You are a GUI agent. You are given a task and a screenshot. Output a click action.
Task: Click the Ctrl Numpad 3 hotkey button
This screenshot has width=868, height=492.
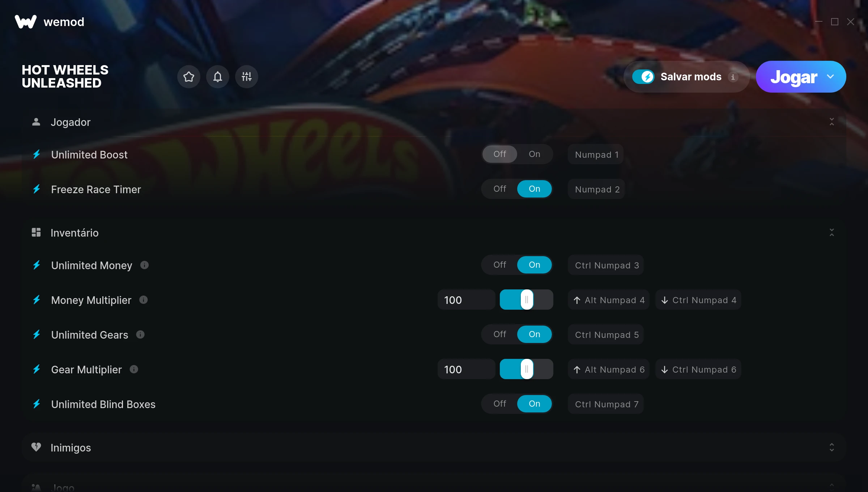click(x=606, y=265)
